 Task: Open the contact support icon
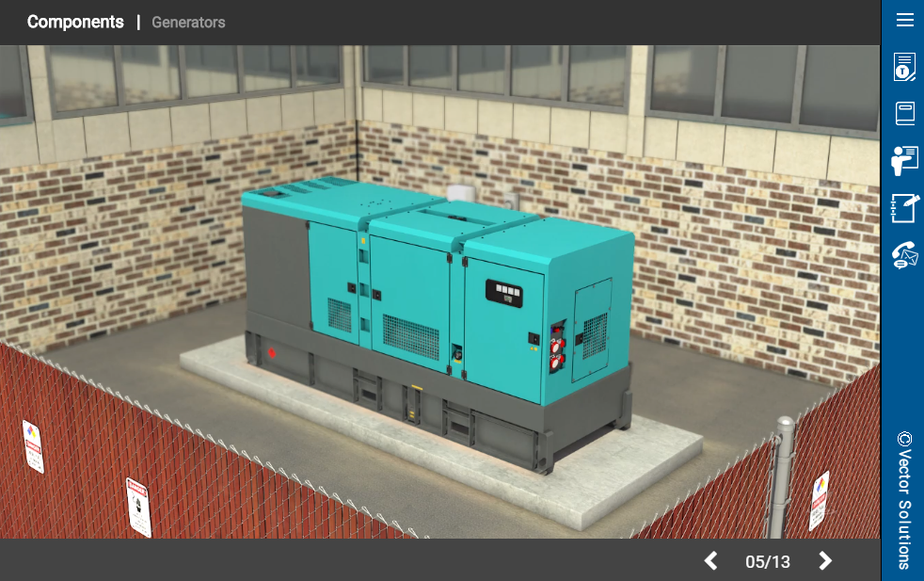pyautogui.click(x=904, y=253)
